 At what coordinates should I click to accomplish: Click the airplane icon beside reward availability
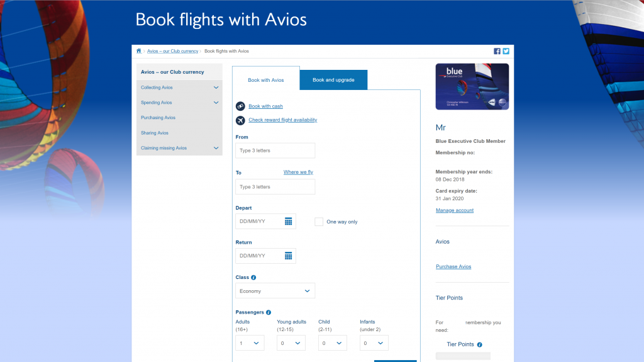pos(240,120)
